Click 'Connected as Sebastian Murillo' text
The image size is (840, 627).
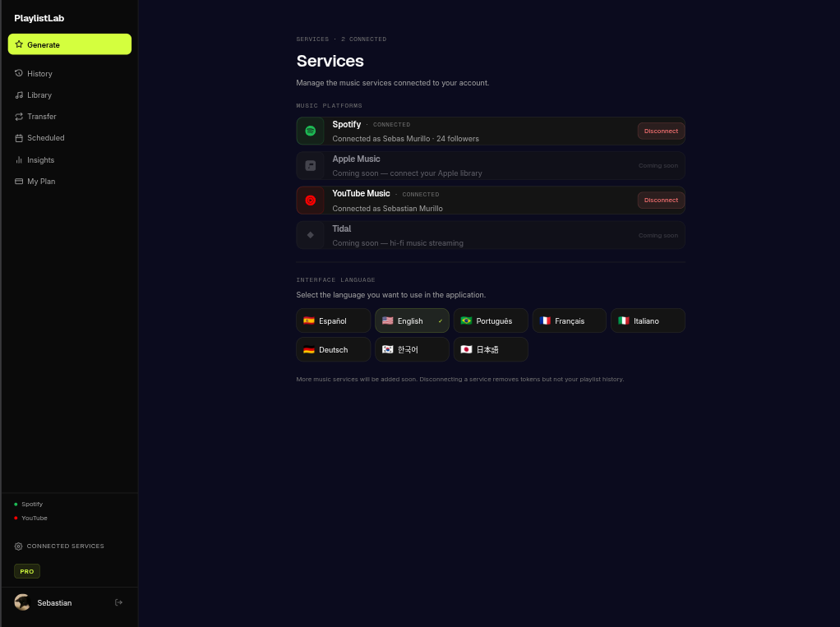[387, 208]
